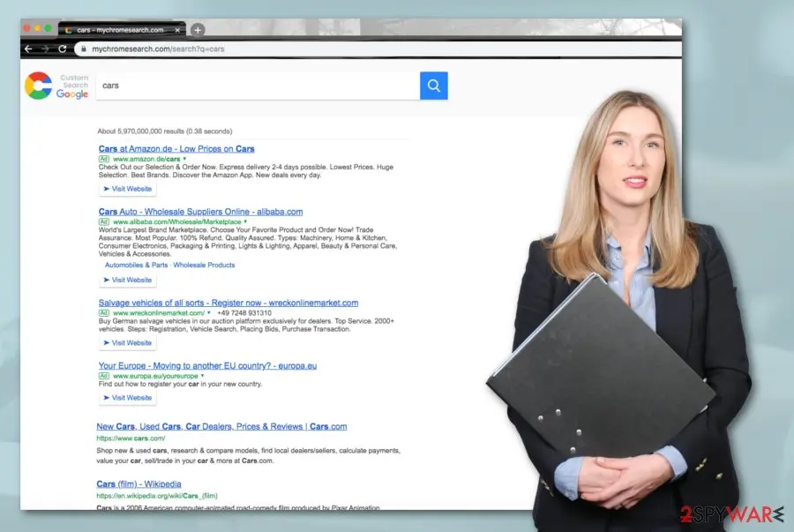Image resolution: width=794 pixels, height=532 pixels.
Task: Open Cars at Amazon.de - Low Prices link
Action: point(176,149)
